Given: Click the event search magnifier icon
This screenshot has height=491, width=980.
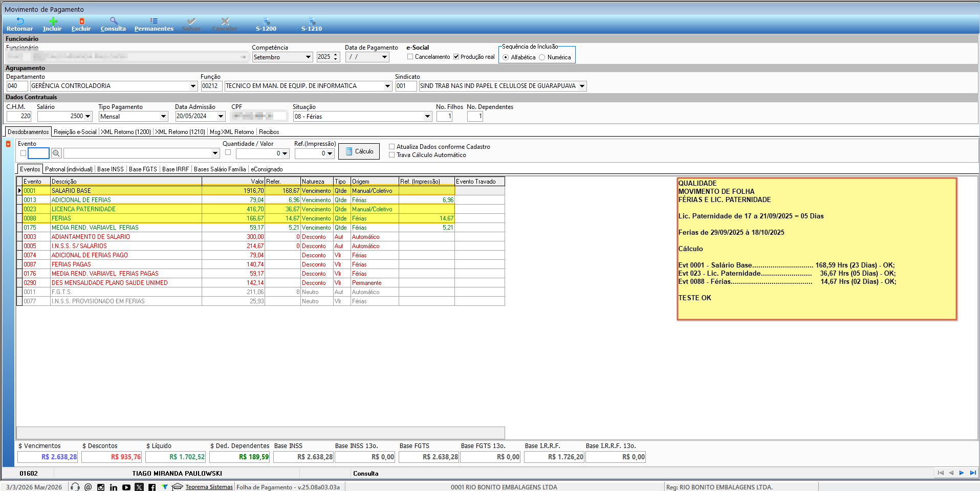Looking at the screenshot, I should (x=56, y=153).
